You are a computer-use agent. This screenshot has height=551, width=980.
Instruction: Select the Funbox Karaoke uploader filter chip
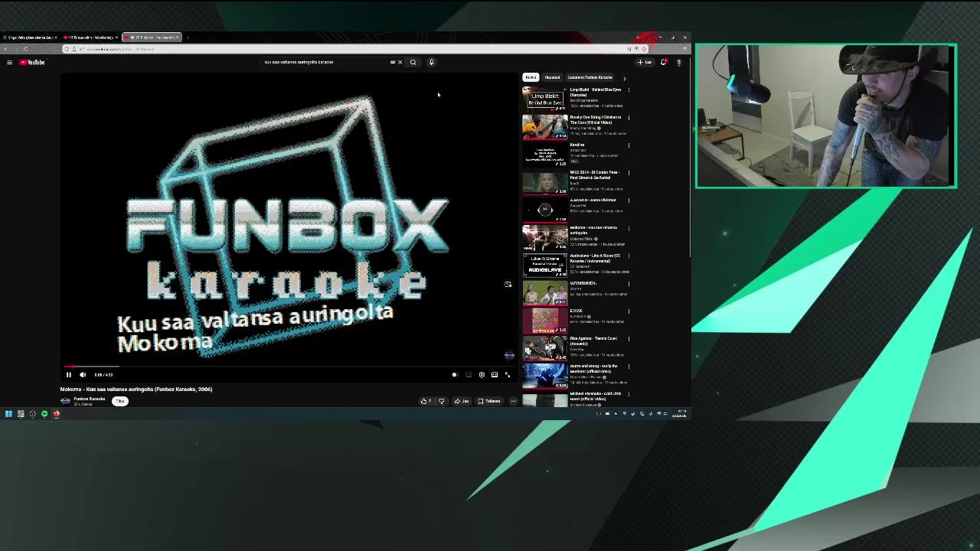pyautogui.click(x=590, y=77)
